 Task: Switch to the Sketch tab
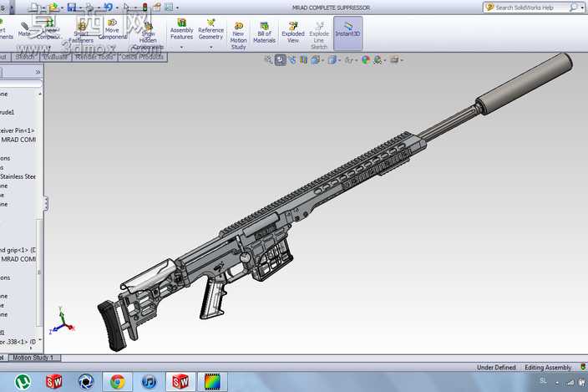(25, 57)
